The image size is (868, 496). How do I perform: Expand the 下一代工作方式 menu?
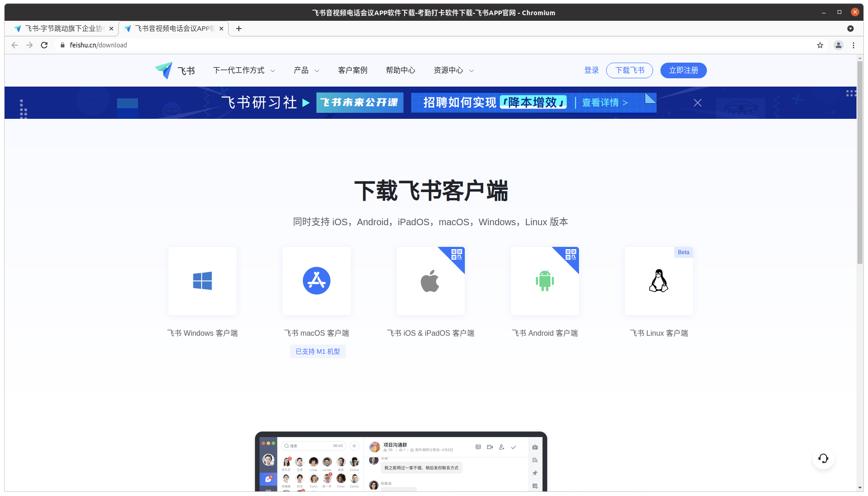[x=244, y=70]
